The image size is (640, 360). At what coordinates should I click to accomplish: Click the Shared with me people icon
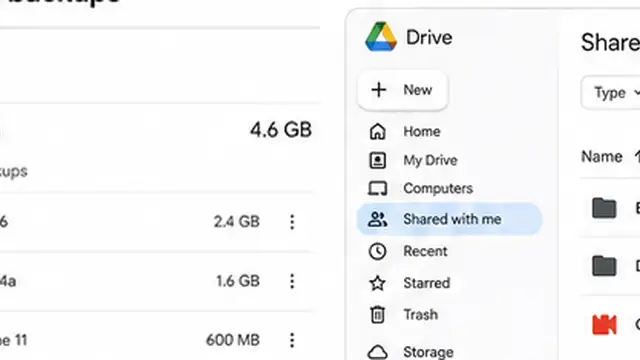(378, 219)
